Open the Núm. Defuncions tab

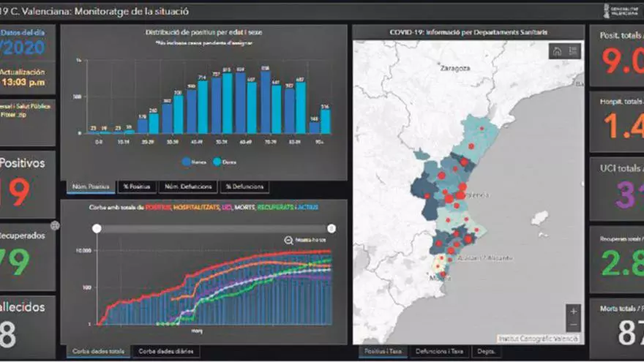click(187, 187)
